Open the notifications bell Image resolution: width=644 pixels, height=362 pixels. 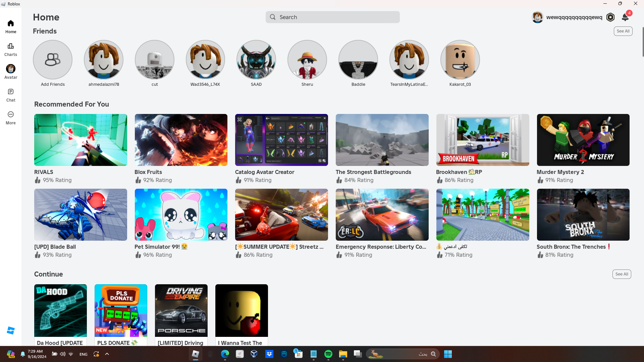[x=625, y=17]
